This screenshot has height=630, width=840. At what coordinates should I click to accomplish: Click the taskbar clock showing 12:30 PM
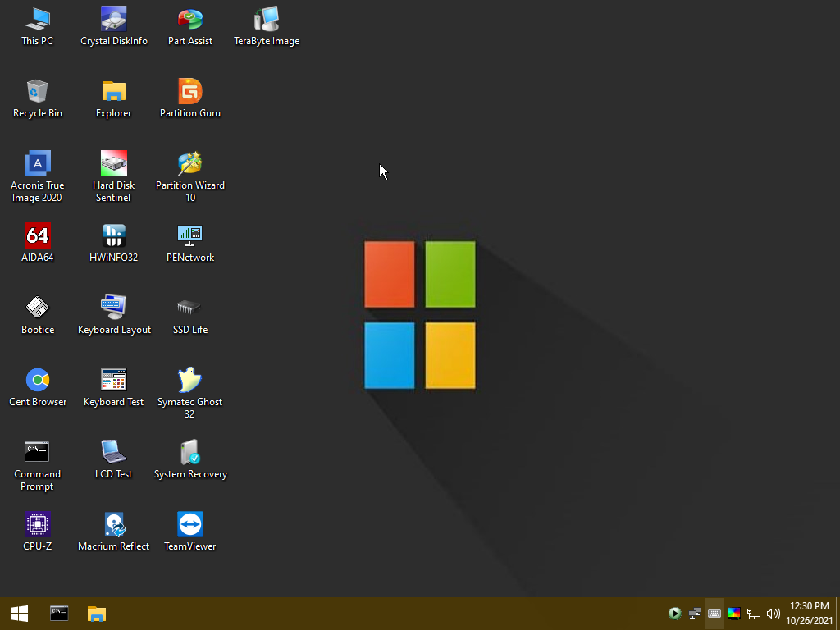coord(810,614)
